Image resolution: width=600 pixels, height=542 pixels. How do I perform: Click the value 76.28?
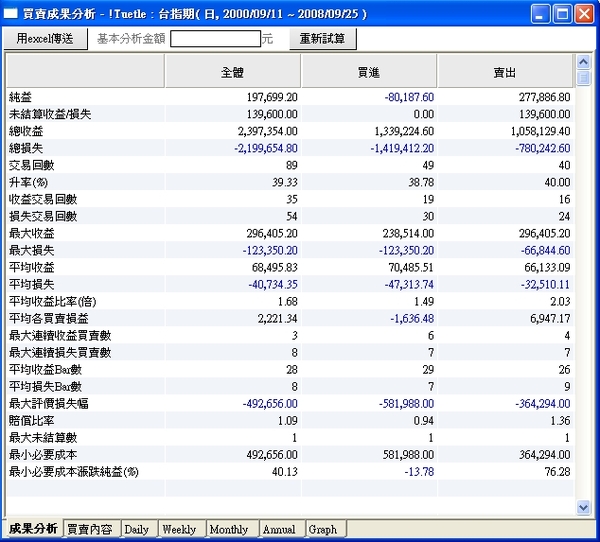[x=558, y=472]
